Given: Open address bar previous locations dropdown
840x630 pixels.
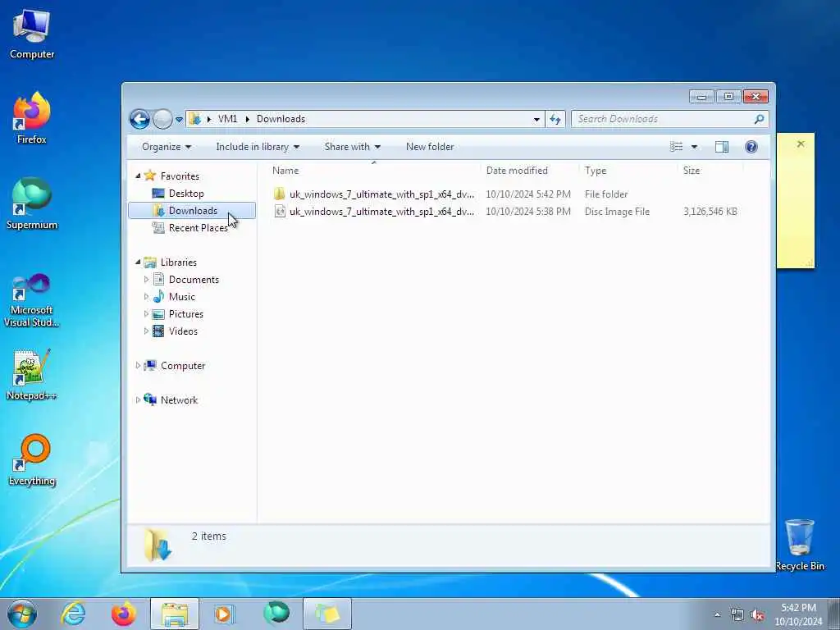Looking at the screenshot, I should point(536,120).
